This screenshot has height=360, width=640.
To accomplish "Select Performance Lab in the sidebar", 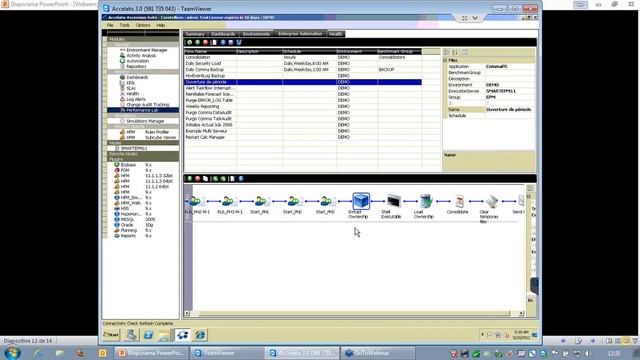I will coord(142,110).
